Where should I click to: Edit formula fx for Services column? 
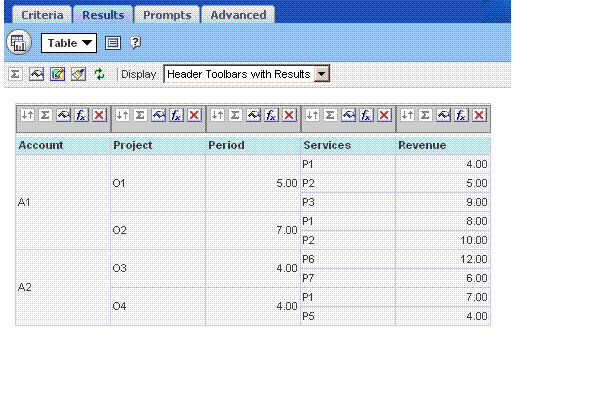(366, 115)
